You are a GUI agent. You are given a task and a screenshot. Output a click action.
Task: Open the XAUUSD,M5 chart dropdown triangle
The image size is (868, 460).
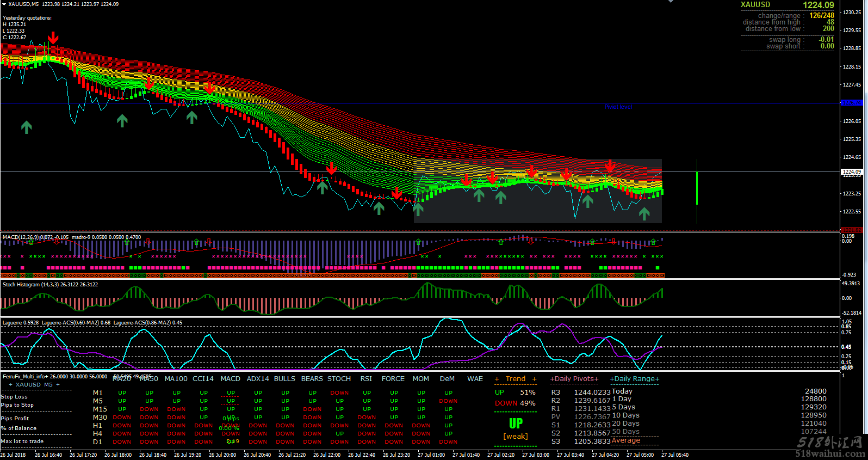pos(4,4)
